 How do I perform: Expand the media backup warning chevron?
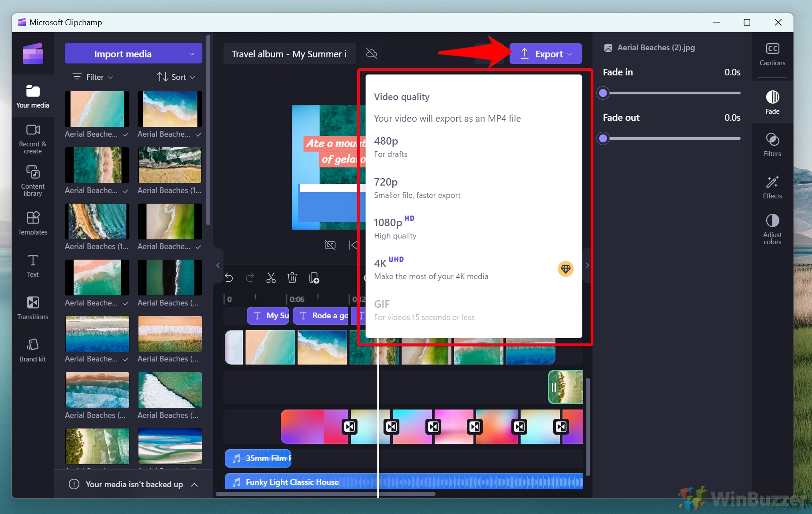click(x=194, y=484)
